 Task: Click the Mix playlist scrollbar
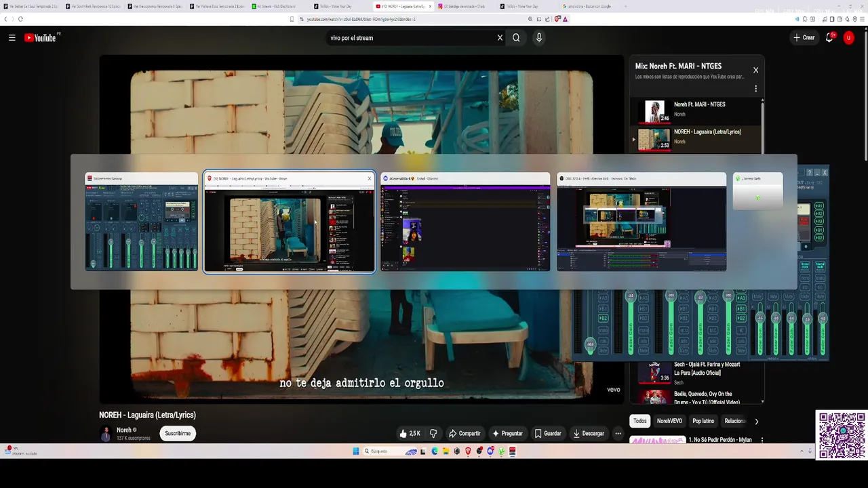point(762,126)
